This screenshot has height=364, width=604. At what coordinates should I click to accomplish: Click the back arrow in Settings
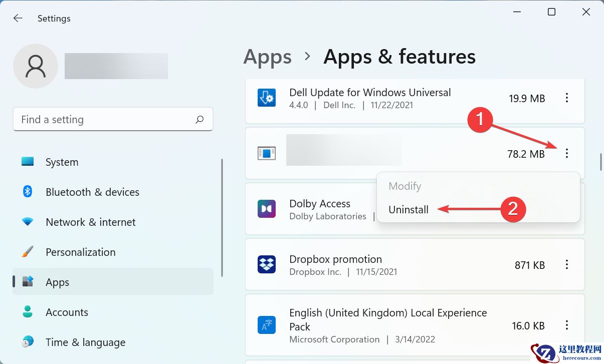coord(18,19)
